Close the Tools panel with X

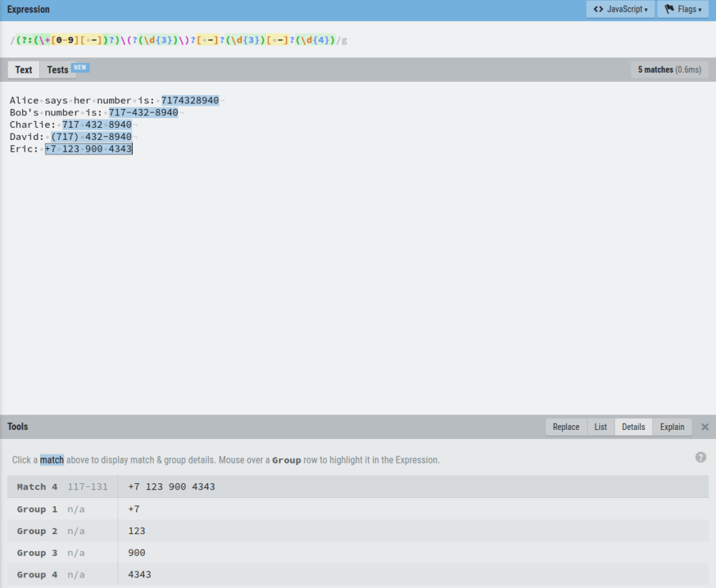coord(705,427)
